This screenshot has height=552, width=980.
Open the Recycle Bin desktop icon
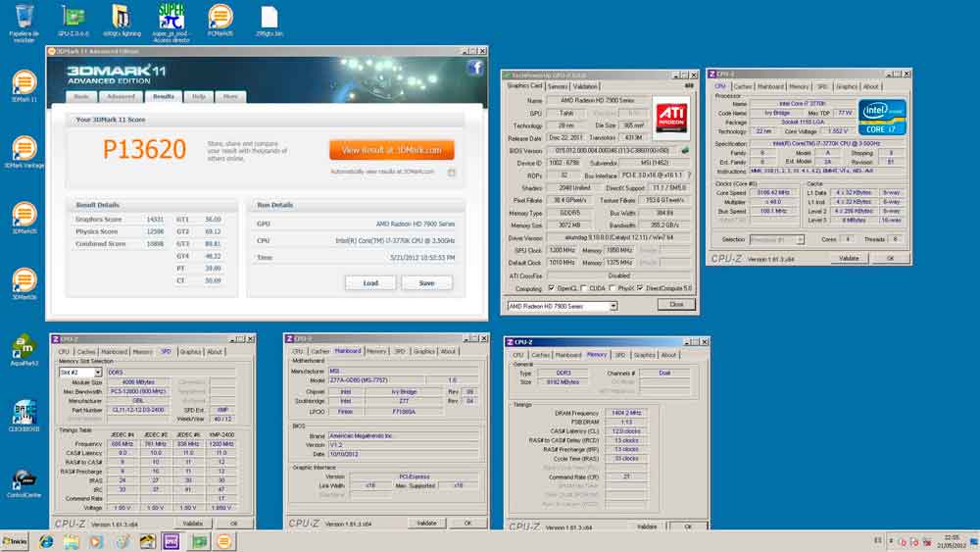(24, 17)
